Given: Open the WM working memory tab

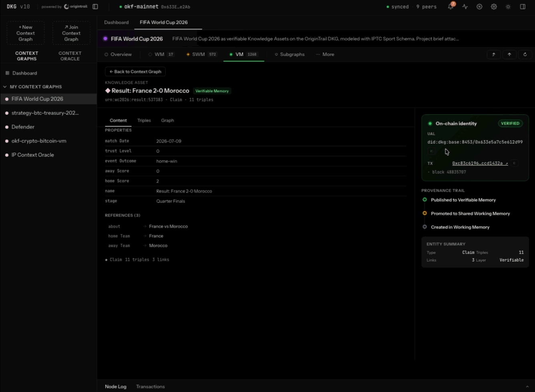Looking at the screenshot, I should [161, 54].
